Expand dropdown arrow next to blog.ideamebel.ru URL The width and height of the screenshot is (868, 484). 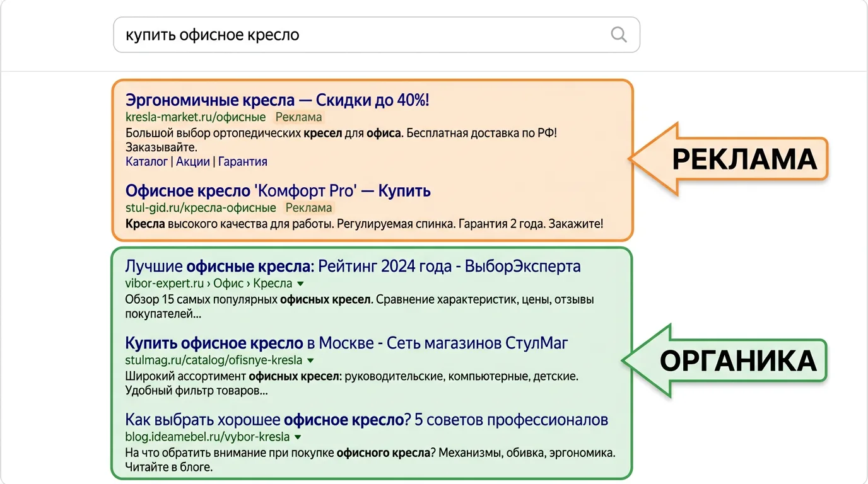pyautogui.click(x=298, y=437)
